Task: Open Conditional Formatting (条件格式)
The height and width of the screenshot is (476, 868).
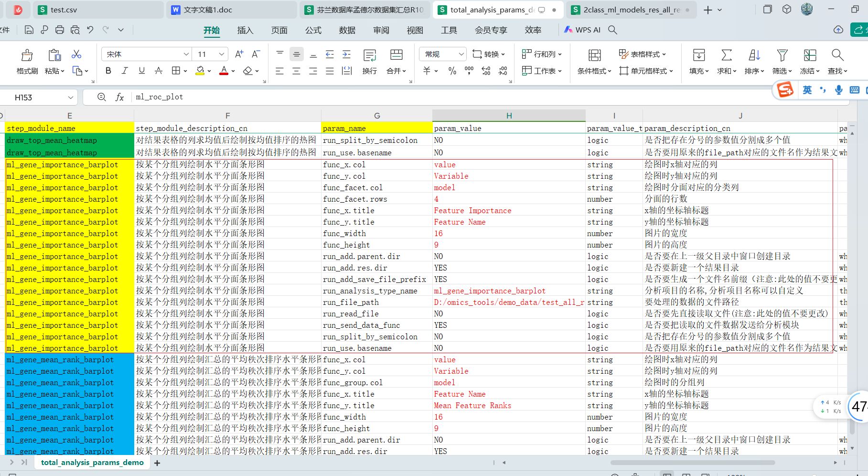Action: coord(594,62)
